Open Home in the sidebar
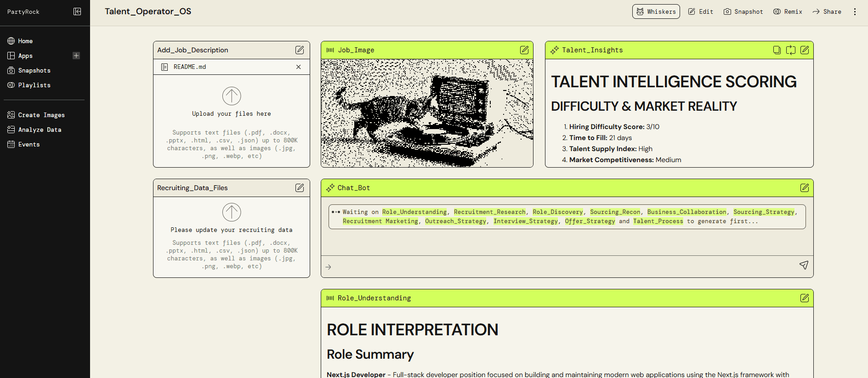The width and height of the screenshot is (868, 378). 20,41
